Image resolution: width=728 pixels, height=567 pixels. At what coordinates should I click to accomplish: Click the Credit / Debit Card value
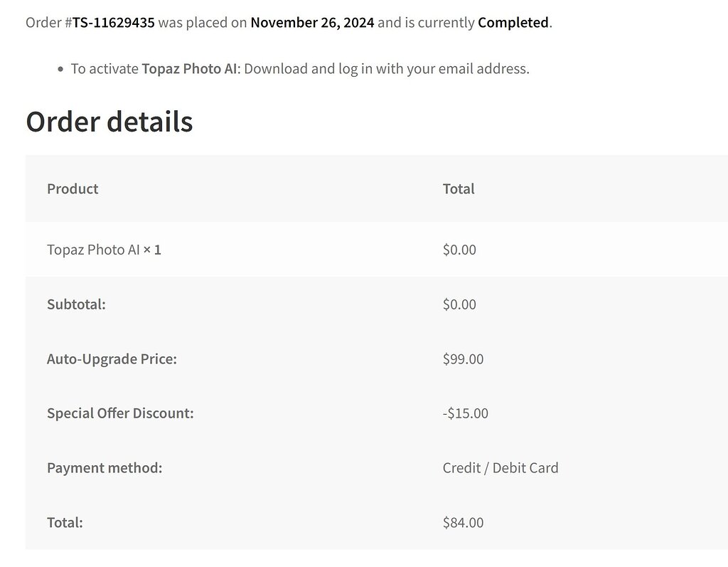point(500,468)
